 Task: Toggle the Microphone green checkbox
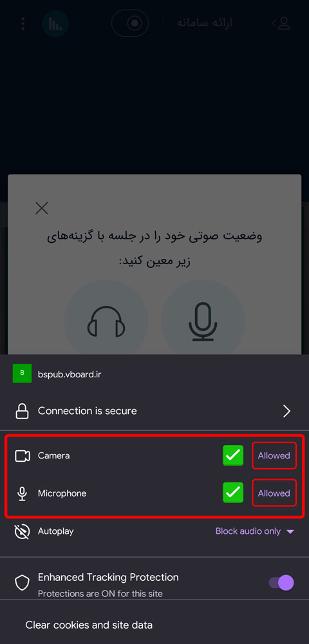233,493
